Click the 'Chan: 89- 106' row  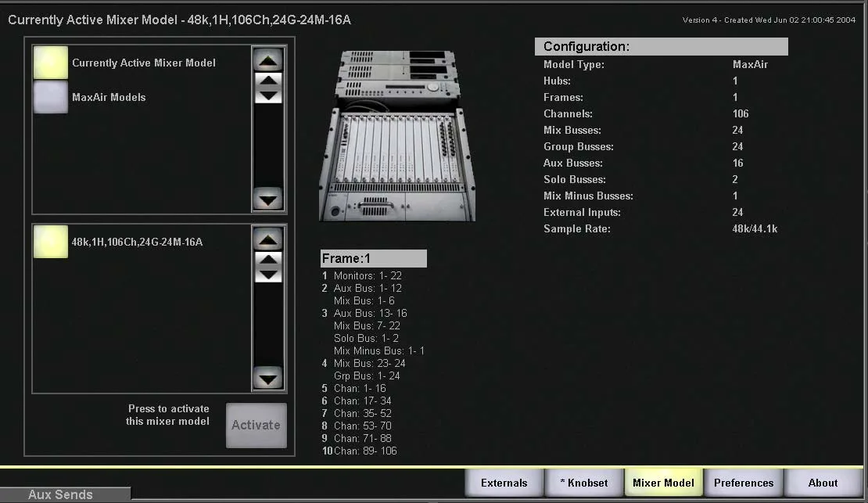tap(365, 451)
